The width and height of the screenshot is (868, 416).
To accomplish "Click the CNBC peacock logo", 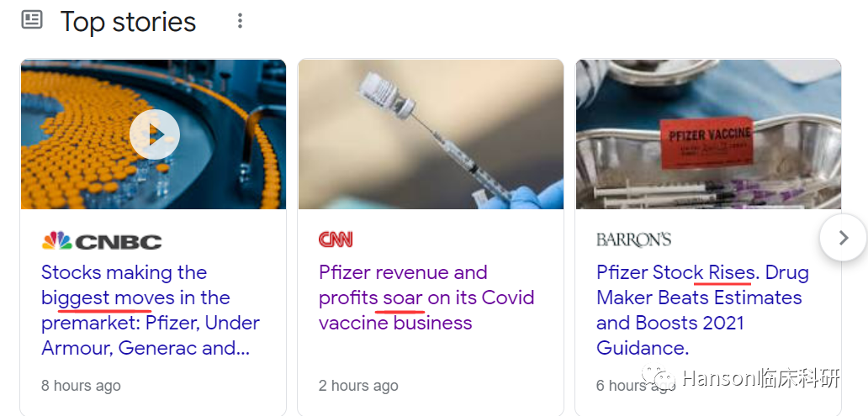I will click(56, 241).
